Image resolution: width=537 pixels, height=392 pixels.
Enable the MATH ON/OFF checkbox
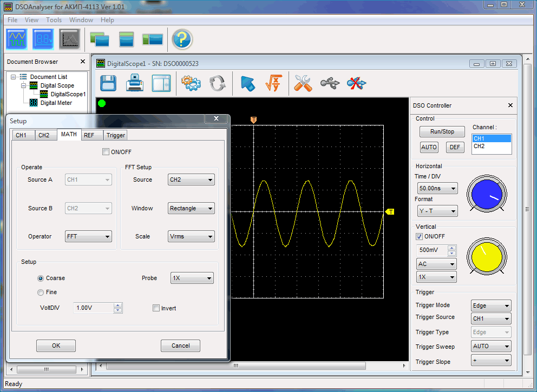coord(106,152)
